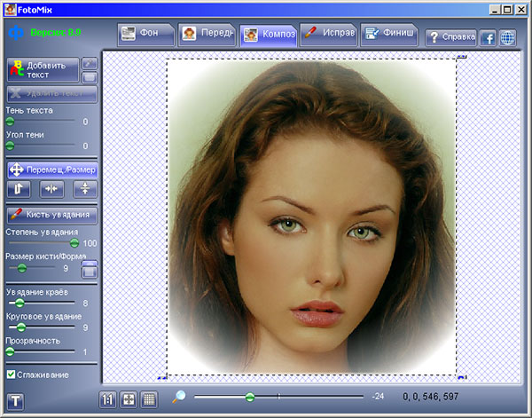
Task: Enable the Кисть увядания fade brush
Action: 51,214
